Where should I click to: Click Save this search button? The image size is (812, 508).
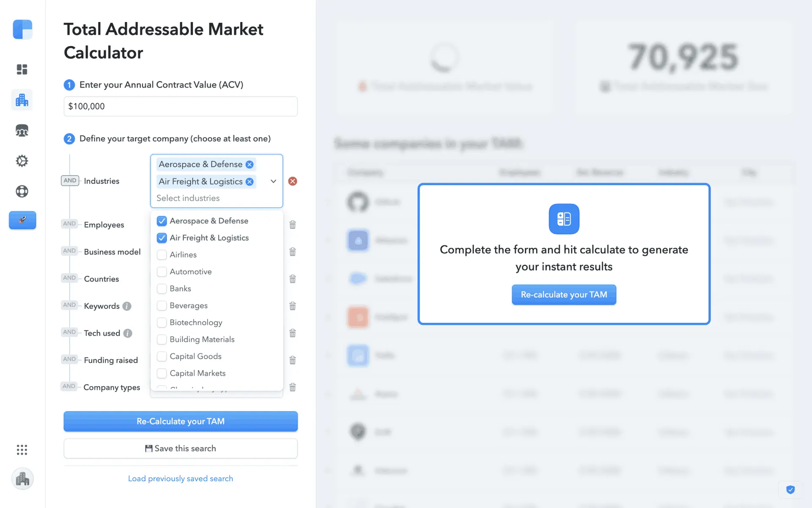[181, 448]
